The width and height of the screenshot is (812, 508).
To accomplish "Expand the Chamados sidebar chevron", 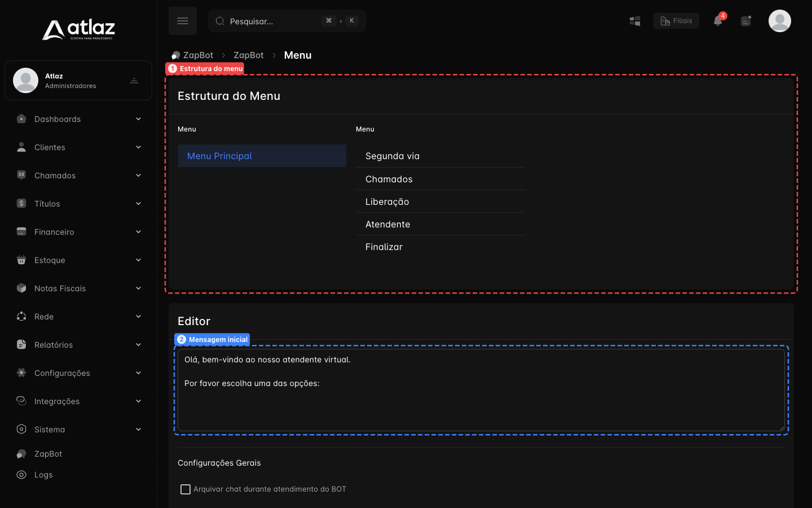I will coord(138,176).
